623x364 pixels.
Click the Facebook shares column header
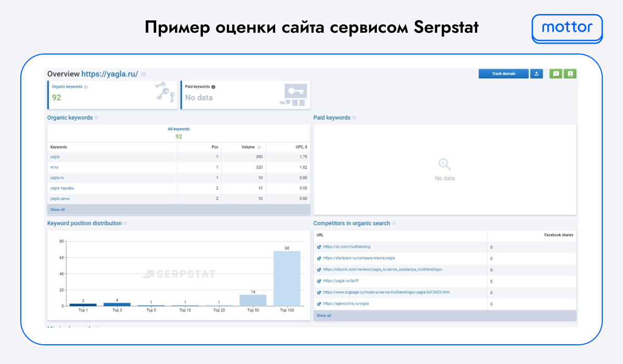pos(559,235)
